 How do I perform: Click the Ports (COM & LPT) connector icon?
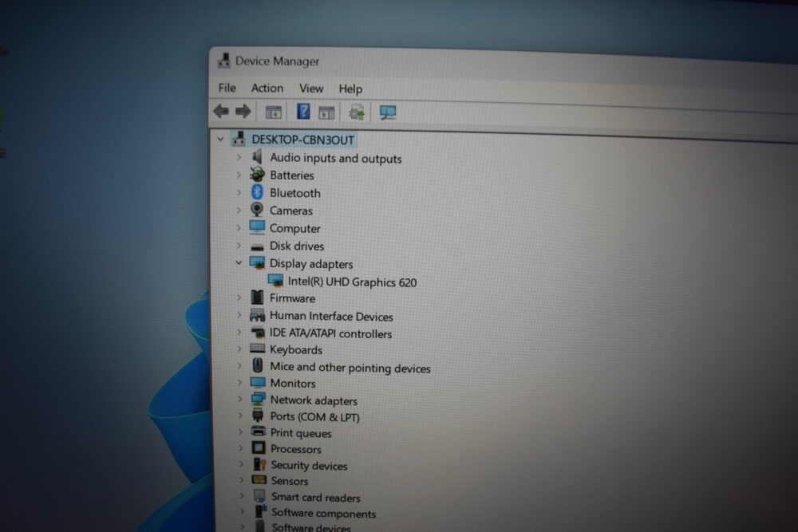(x=258, y=415)
